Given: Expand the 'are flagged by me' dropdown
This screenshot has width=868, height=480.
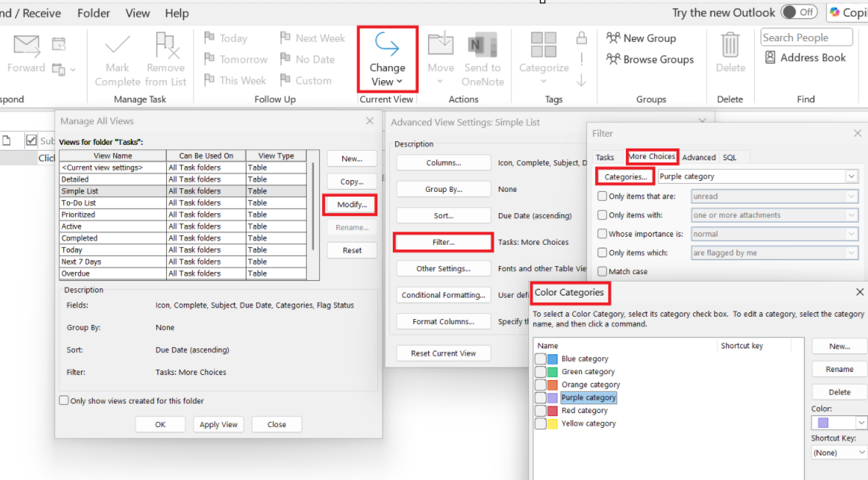Looking at the screenshot, I should pyautogui.click(x=851, y=253).
